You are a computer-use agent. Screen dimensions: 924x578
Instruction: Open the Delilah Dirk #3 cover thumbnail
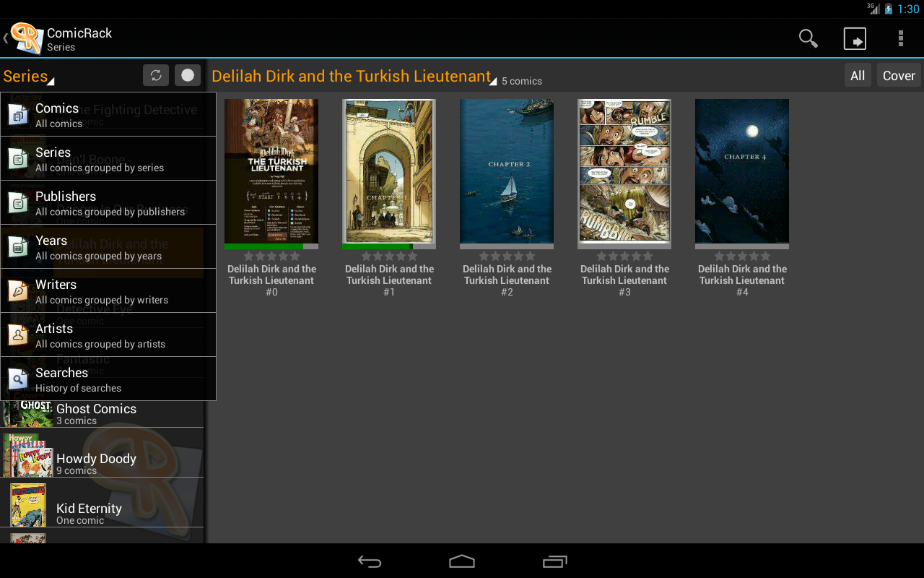[x=624, y=171]
